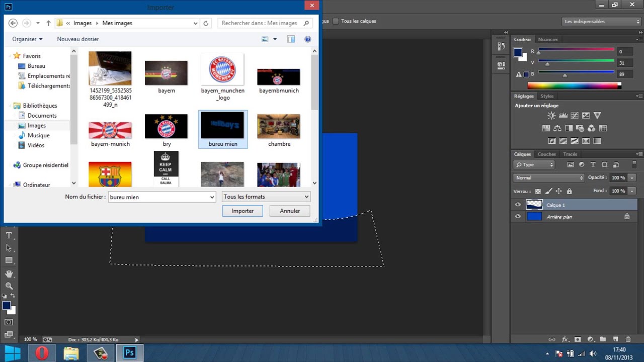Change screen mode icon in toolbar
The height and width of the screenshot is (362, 644).
(x=9, y=334)
